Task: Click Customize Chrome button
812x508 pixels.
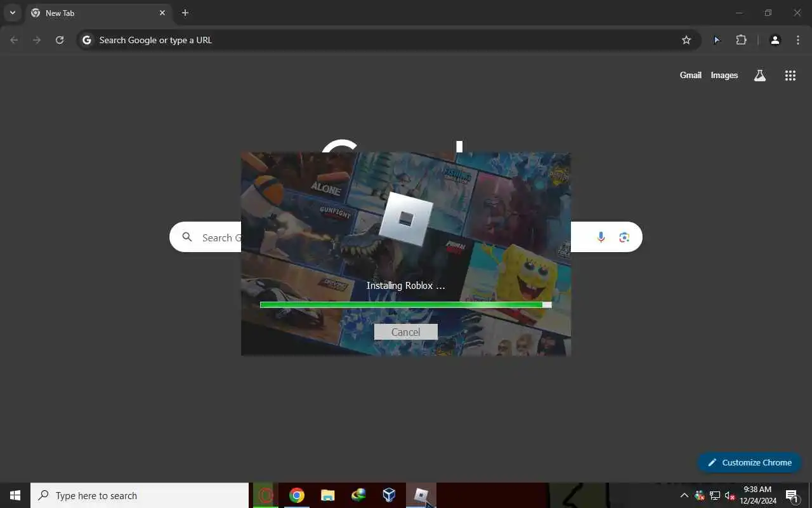Action: coord(749,462)
